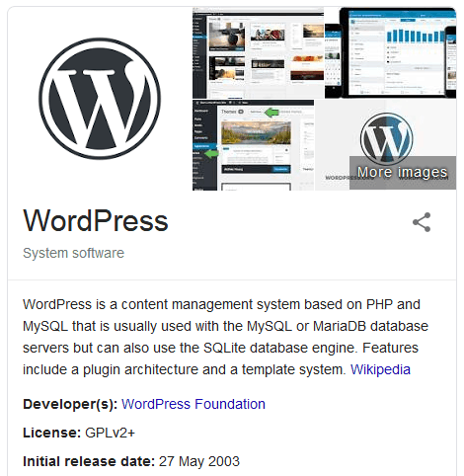Click the System software subtitle
Image resolution: width=464 pixels, height=476 pixels.
point(73,253)
